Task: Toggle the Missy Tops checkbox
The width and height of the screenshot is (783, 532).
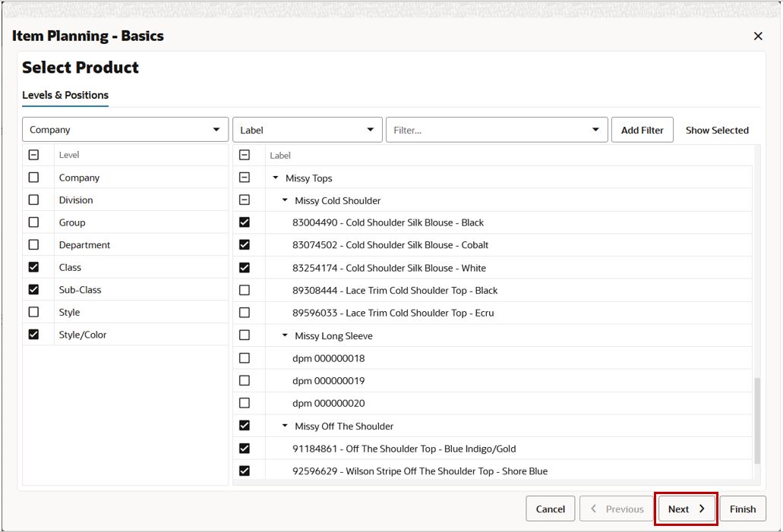Action: click(245, 177)
